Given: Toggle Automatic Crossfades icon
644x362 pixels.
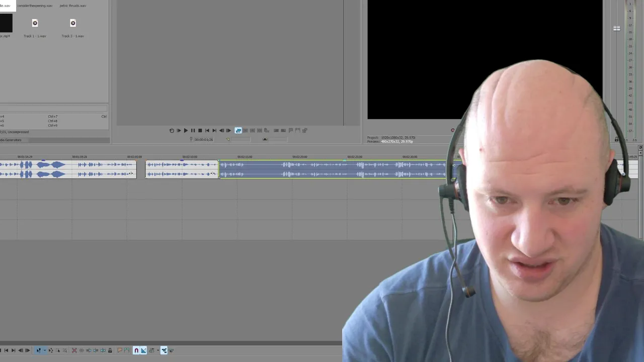Looking at the screenshot, I should coord(143,350).
